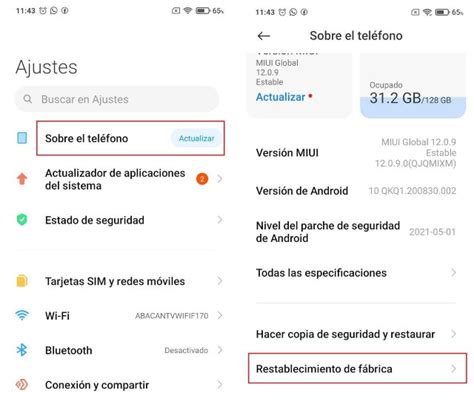Tap the orange arrow updater icon
474x407 pixels.
coord(22,179)
